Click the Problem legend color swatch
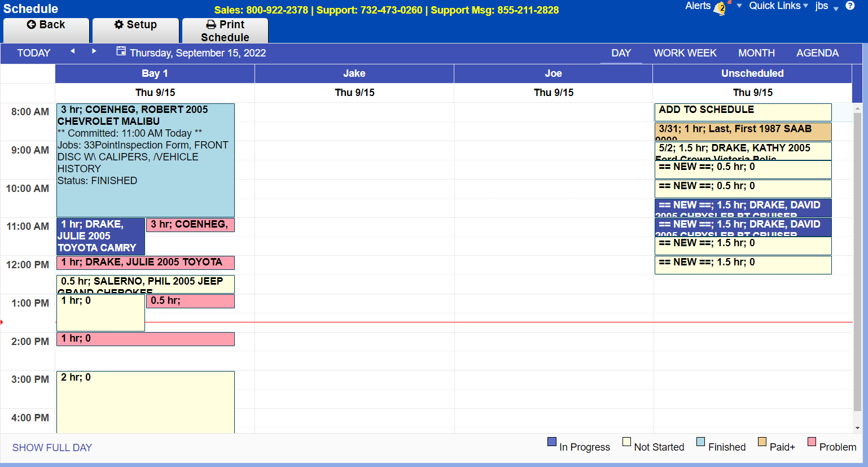Screen dimensions: 868x467 click(x=812, y=442)
